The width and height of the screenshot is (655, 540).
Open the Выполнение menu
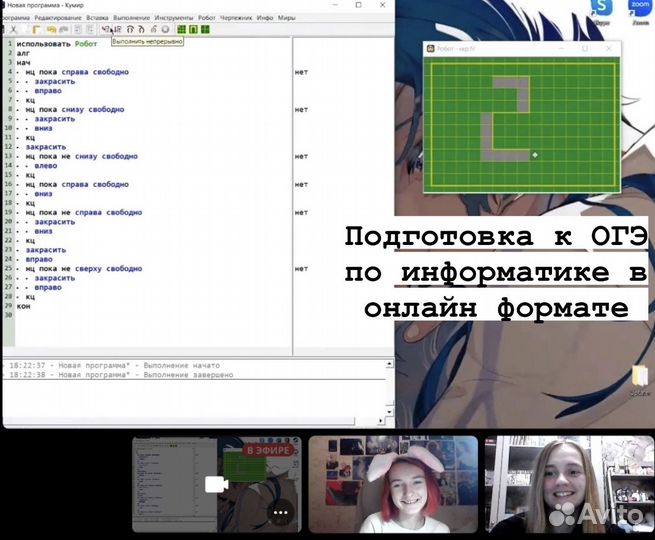(134, 18)
